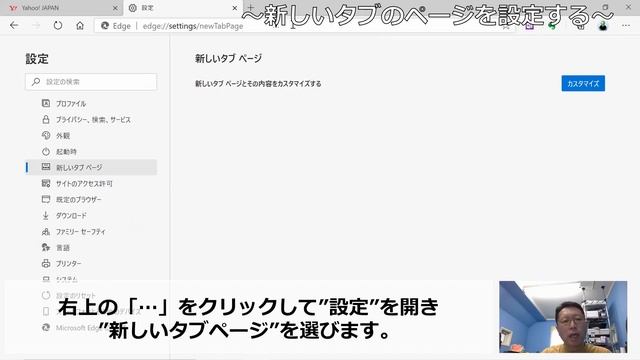
Task: Open プリンター settings section
Action: click(x=91, y=263)
